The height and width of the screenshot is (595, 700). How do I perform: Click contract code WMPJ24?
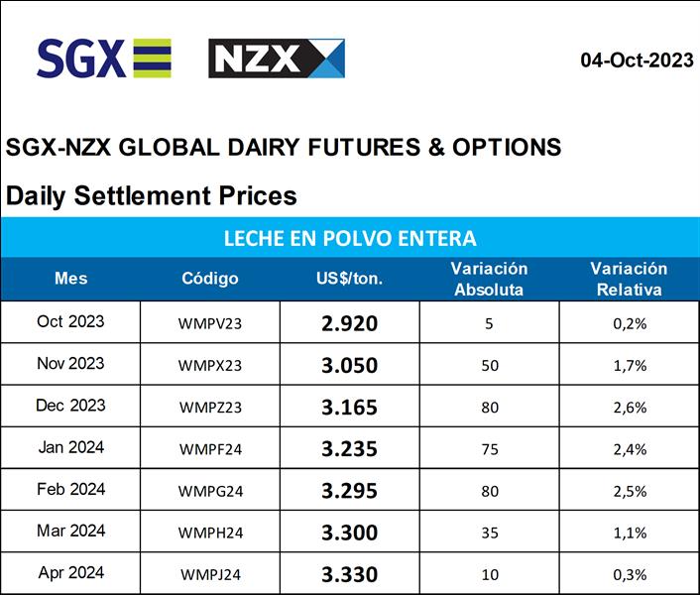(x=210, y=574)
